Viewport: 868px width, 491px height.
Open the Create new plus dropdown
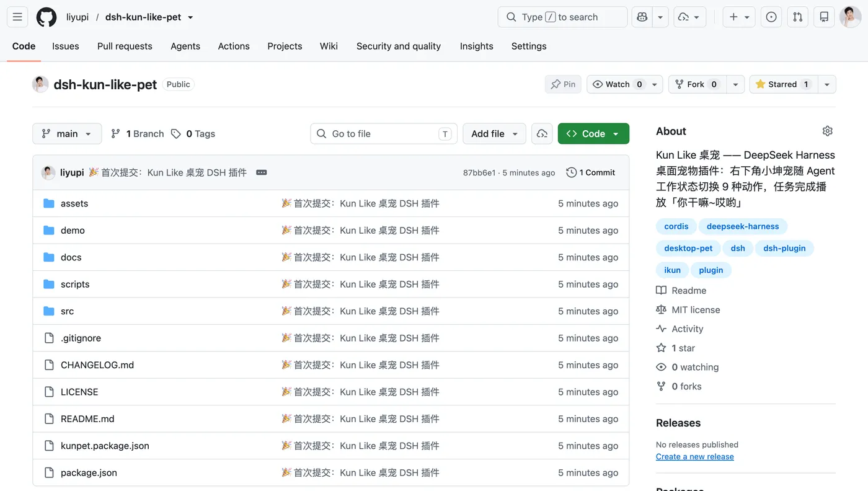[x=740, y=17]
